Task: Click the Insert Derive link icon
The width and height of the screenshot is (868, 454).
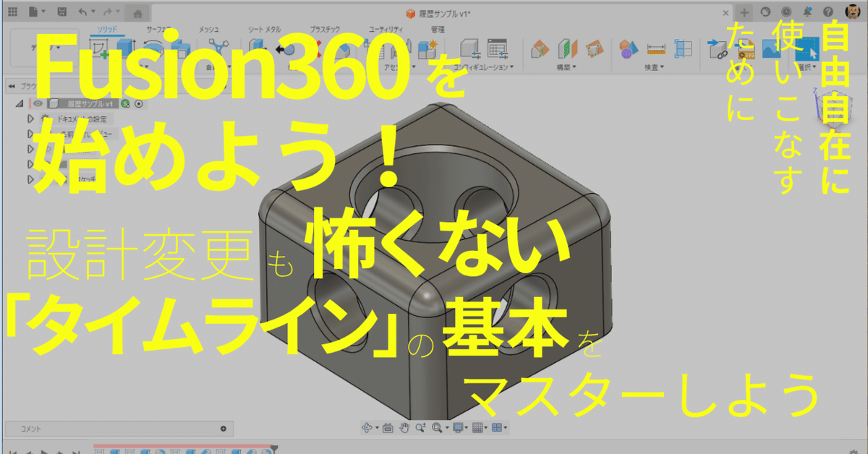Action: [718, 49]
